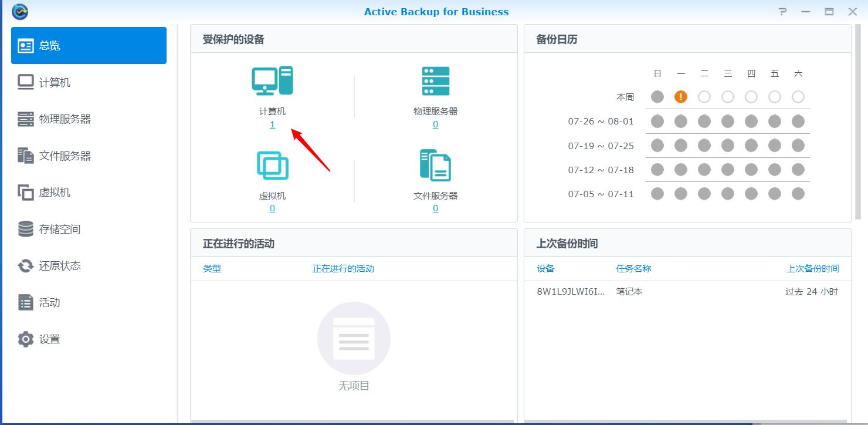The height and width of the screenshot is (425, 868).
Task: Click the first dot in 07-12 ~ 07-18 row
Action: (x=657, y=170)
